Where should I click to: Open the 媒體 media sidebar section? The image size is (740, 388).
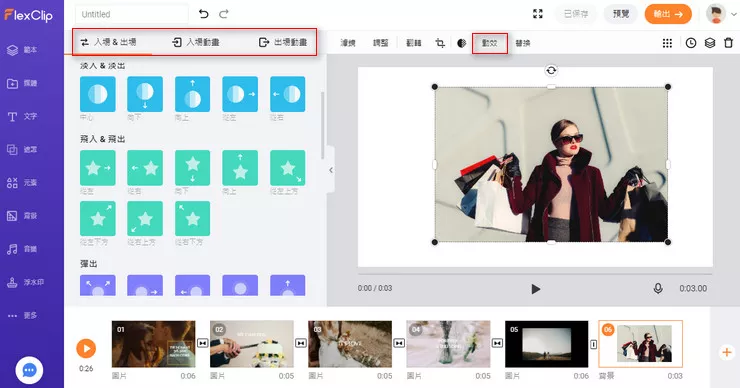point(22,83)
